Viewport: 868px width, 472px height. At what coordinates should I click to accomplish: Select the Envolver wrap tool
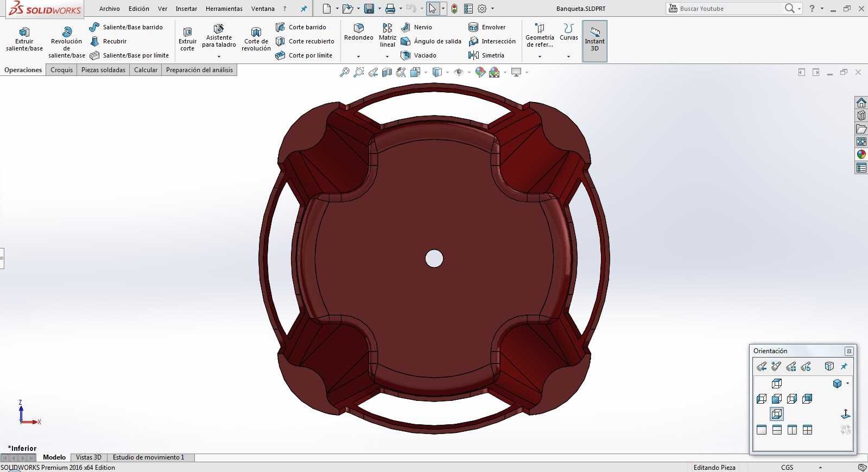(x=487, y=27)
